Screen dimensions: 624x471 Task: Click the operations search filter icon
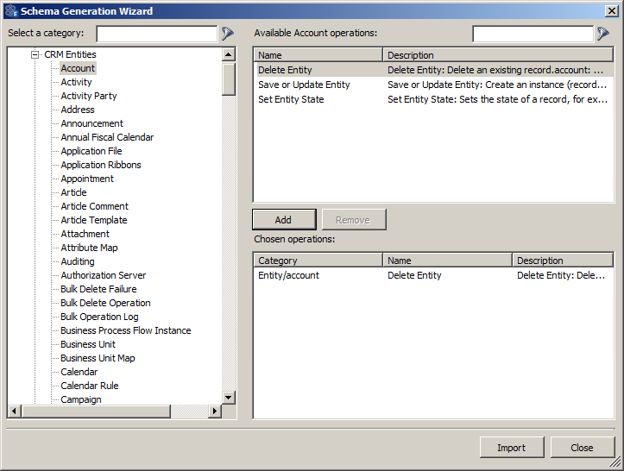603,33
